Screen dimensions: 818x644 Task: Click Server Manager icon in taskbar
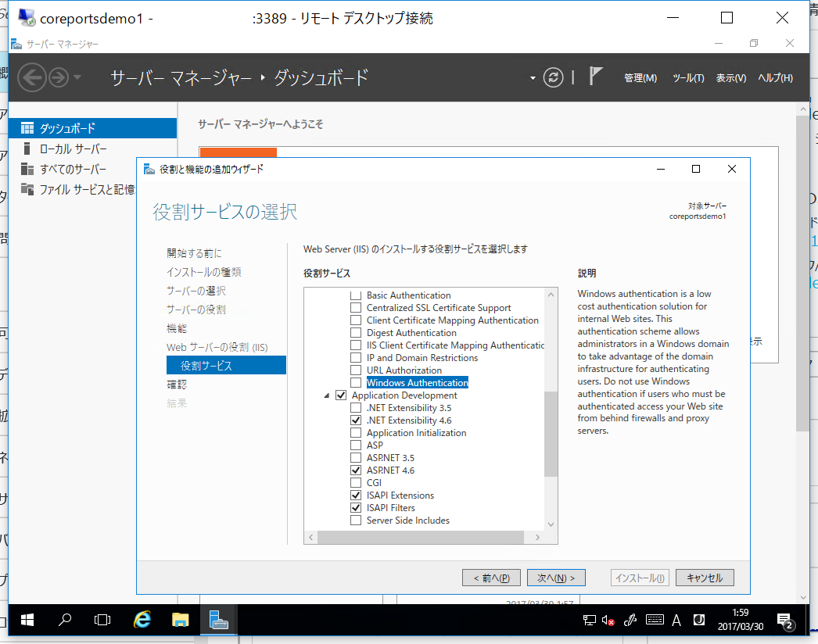click(x=219, y=620)
